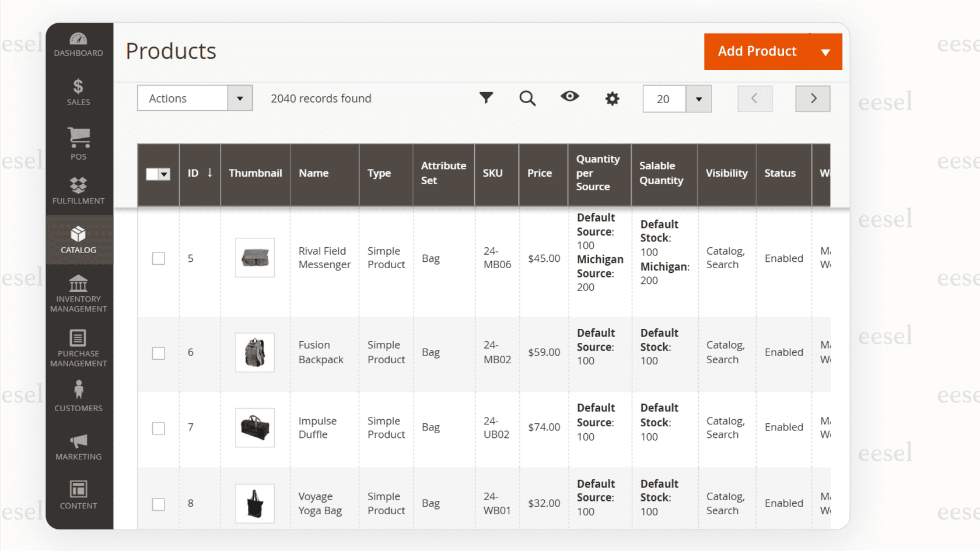Select the Customers sidebar icon
Screen dimensions: 980x551
point(79,395)
